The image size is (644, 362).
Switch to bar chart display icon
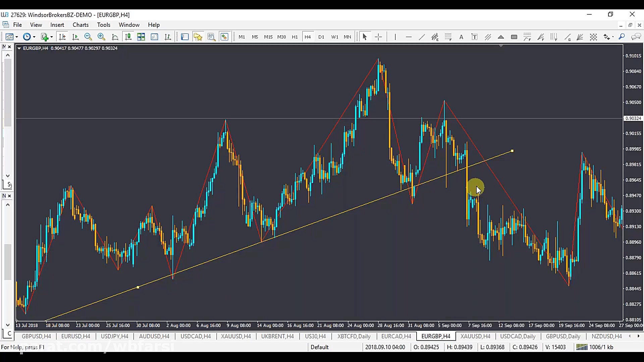[168, 37]
